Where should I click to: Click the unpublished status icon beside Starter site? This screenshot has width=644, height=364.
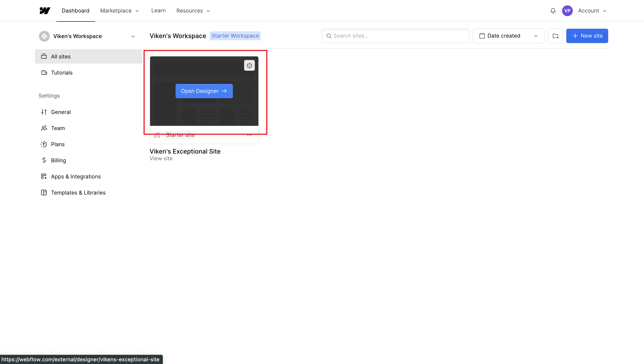pos(157,135)
